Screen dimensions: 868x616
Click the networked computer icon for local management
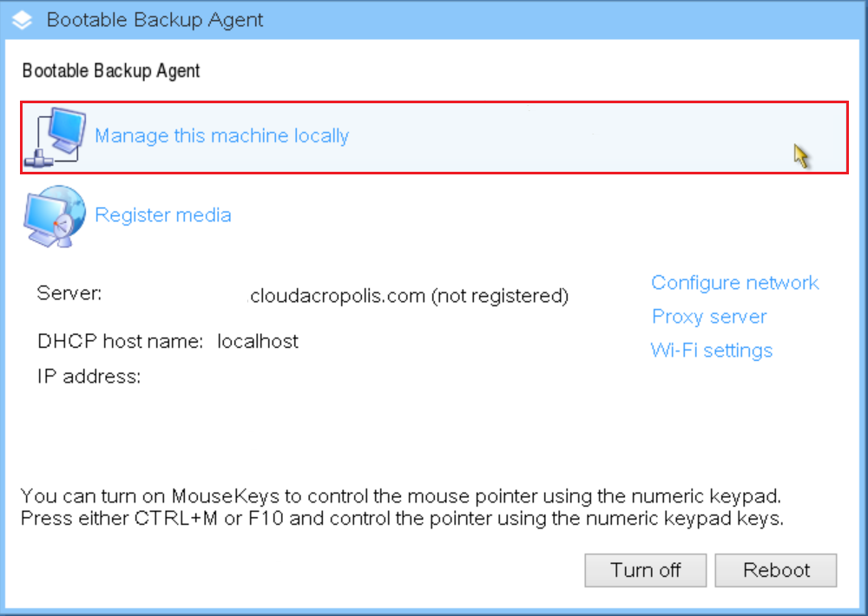[x=56, y=137]
